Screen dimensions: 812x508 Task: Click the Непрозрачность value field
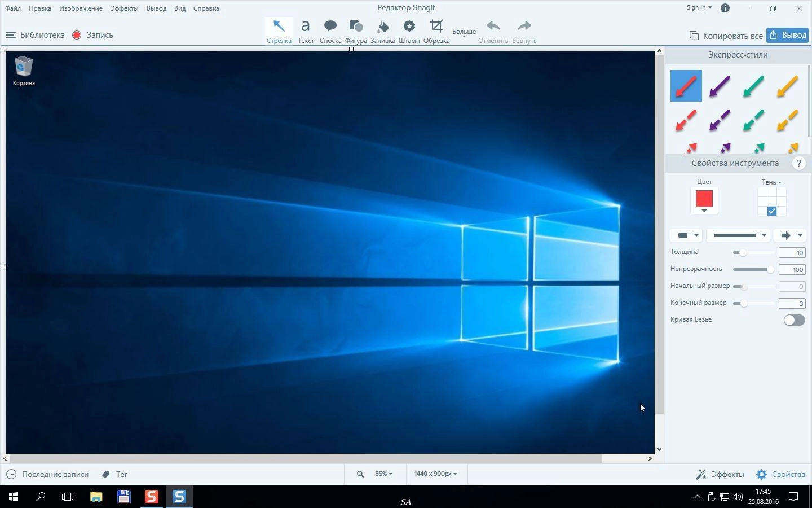[x=792, y=270]
